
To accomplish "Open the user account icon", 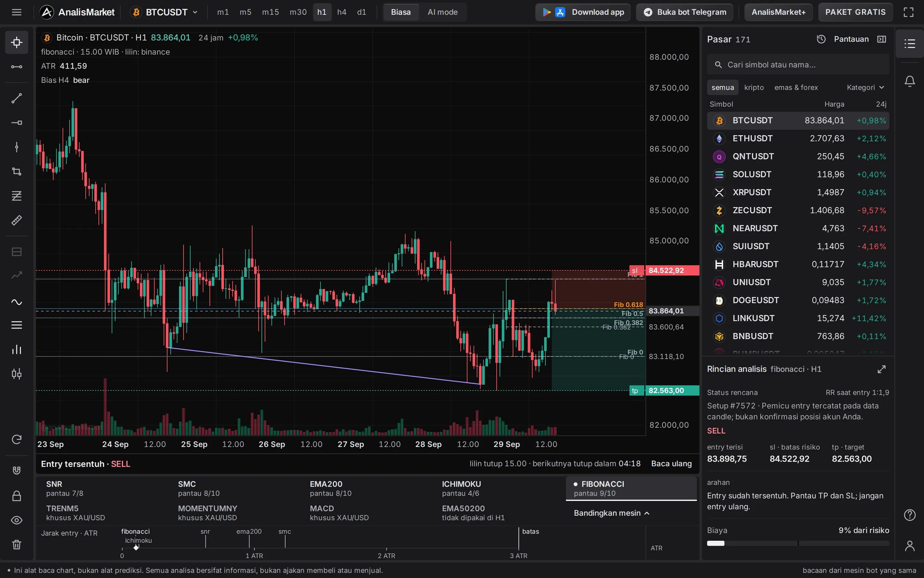I will point(910,546).
